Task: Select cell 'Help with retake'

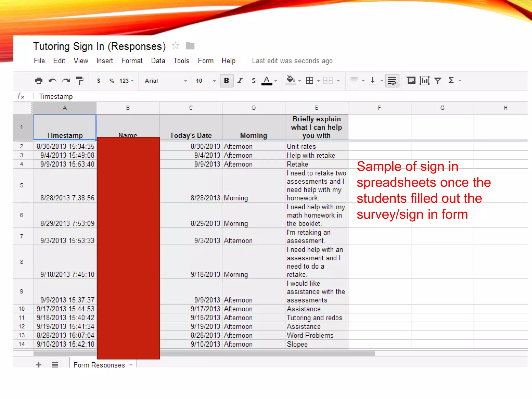Action: [316, 155]
